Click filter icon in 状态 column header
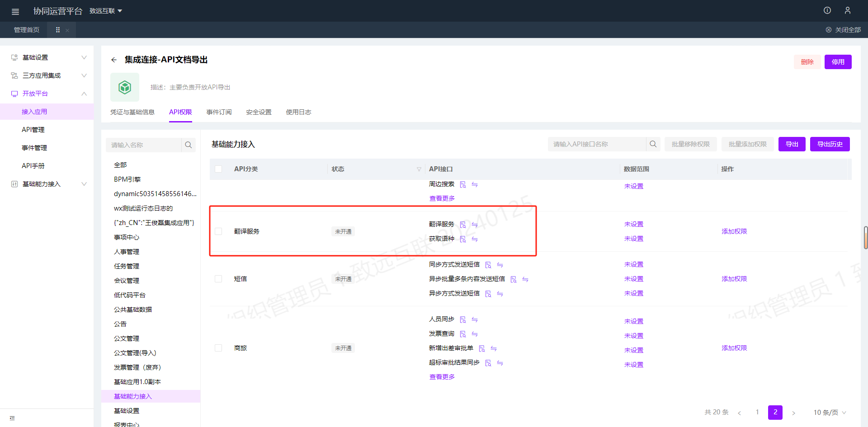The image size is (868, 427). tap(419, 169)
